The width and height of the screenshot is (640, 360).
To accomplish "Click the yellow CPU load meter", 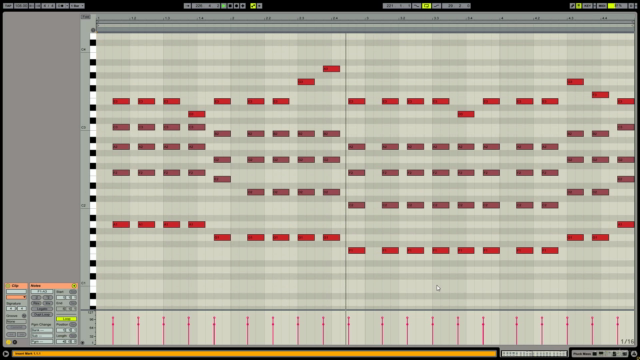I will coord(617,6).
